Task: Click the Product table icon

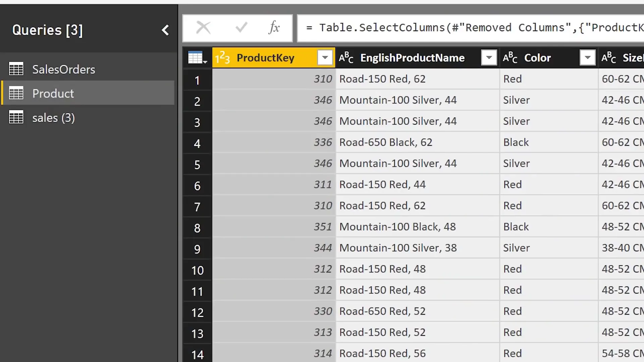Action: tap(16, 93)
